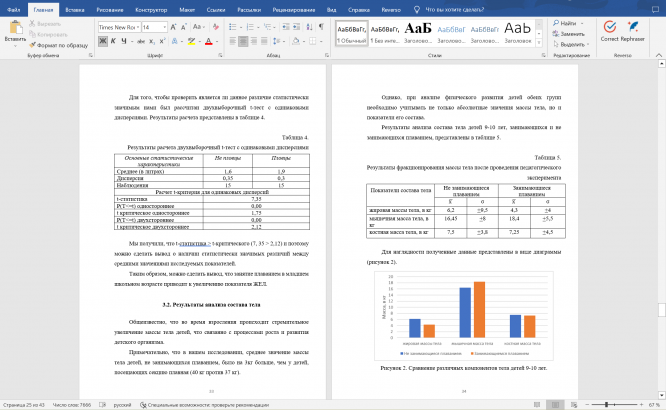Toggle underline Ч formatting

click(124, 41)
